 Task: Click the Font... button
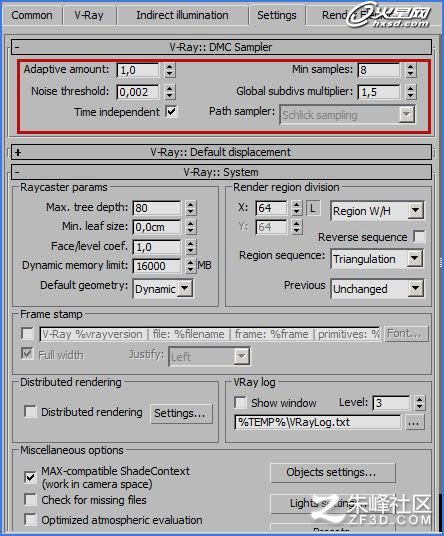click(x=406, y=334)
